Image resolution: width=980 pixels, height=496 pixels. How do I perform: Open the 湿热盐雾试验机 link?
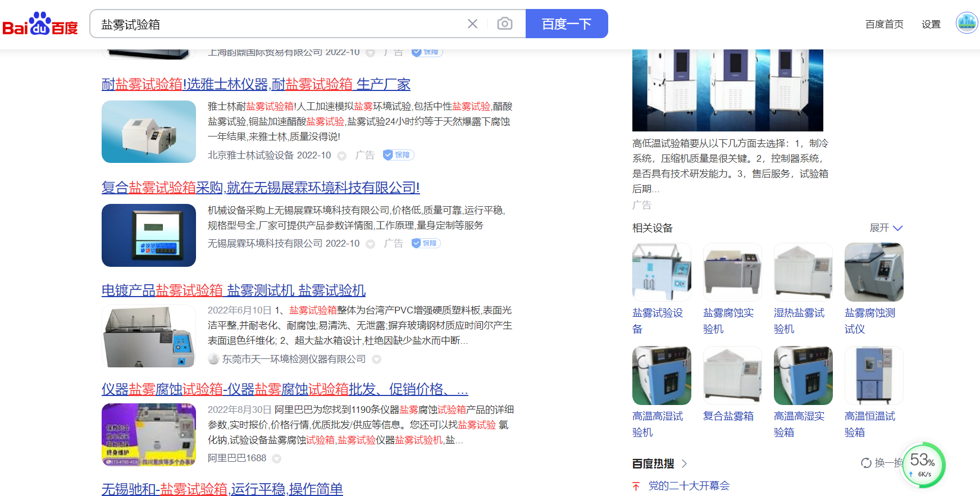click(799, 321)
